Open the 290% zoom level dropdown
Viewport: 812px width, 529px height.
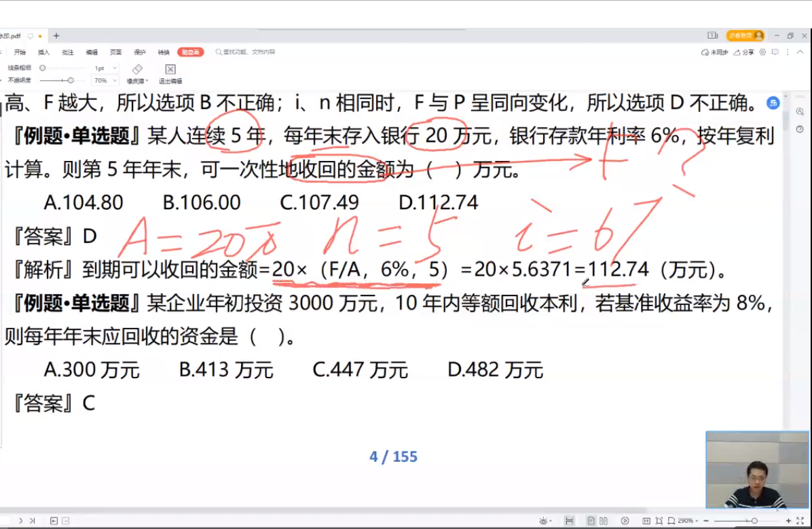687,521
